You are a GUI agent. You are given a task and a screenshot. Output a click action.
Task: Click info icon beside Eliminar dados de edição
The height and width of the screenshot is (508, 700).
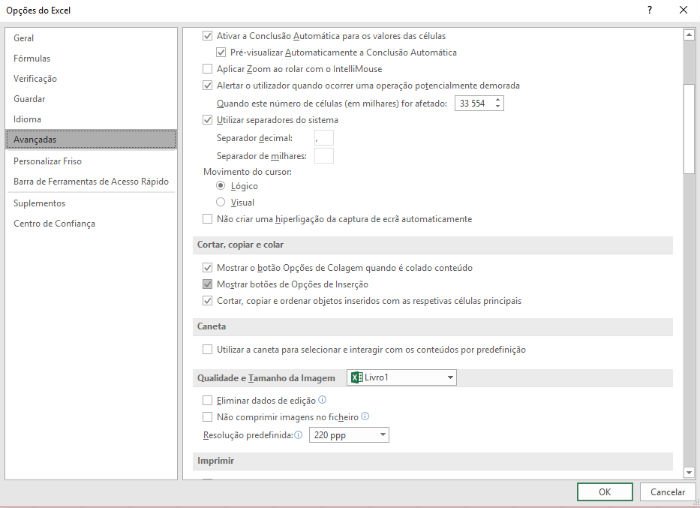tap(322, 400)
